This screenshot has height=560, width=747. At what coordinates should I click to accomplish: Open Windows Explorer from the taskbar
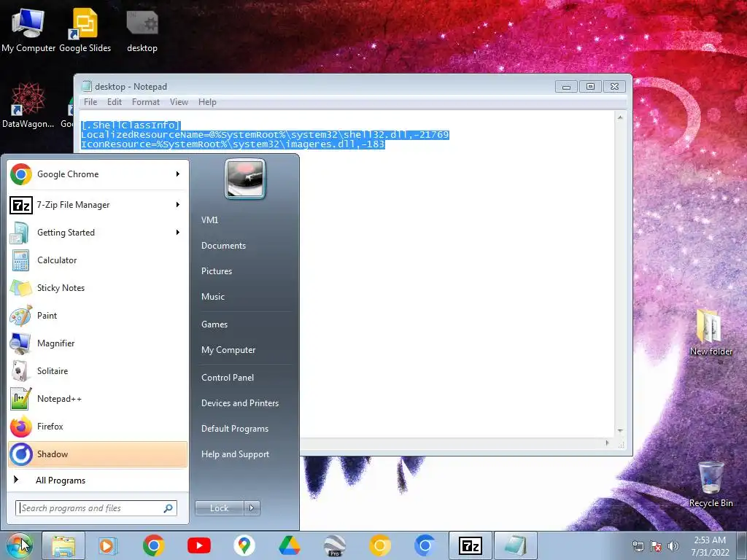pos(63,545)
